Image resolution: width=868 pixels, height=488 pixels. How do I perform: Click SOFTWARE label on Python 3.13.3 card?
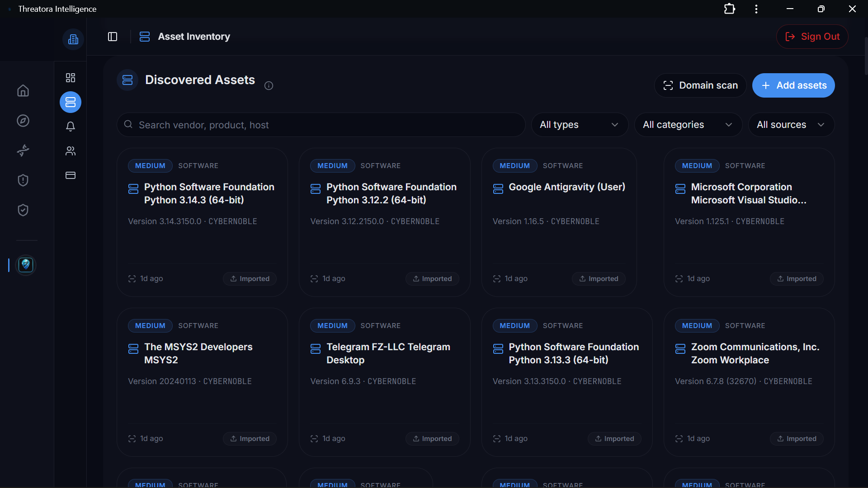pos(563,326)
